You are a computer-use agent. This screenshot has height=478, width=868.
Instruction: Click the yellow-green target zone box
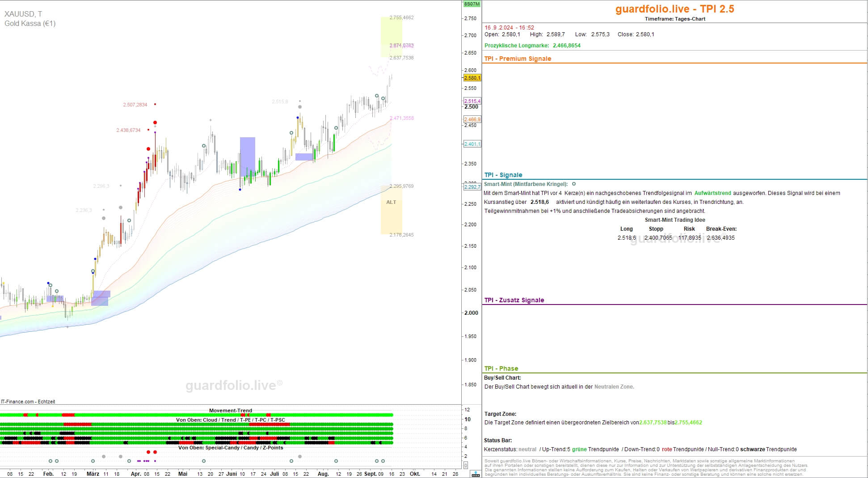pyautogui.click(x=391, y=37)
